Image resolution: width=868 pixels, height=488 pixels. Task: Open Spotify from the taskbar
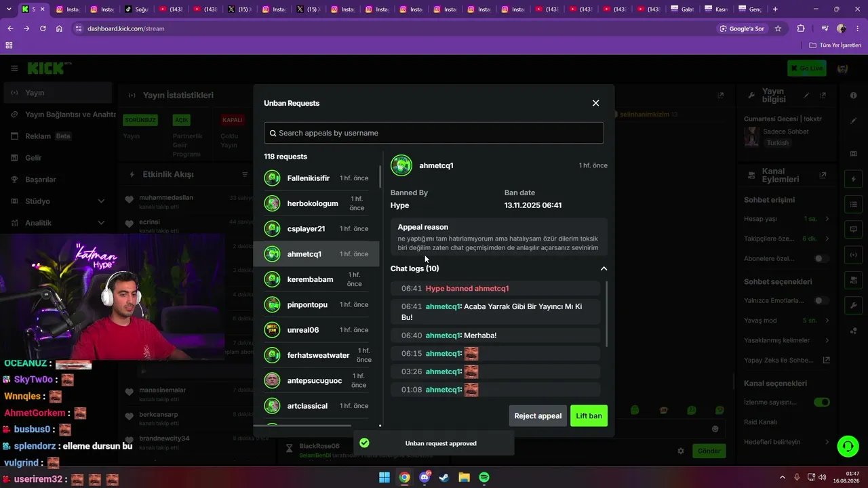pyautogui.click(x=484, y=477)
